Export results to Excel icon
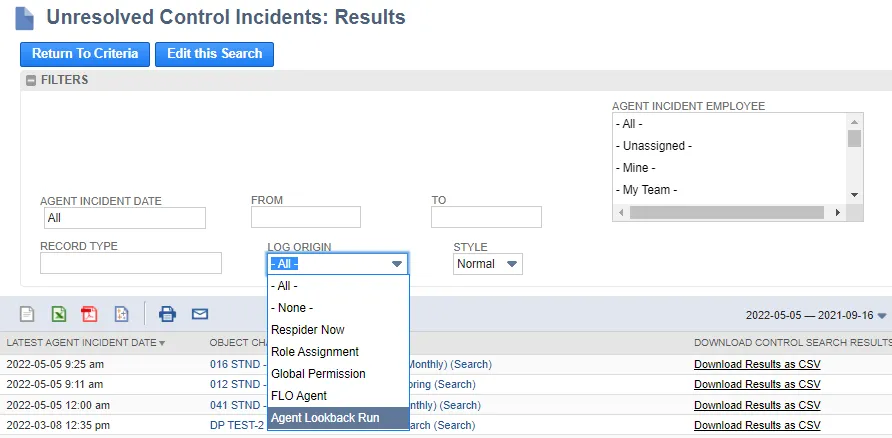The width and height of the screenshot is (892, 438). click(59, 314)
